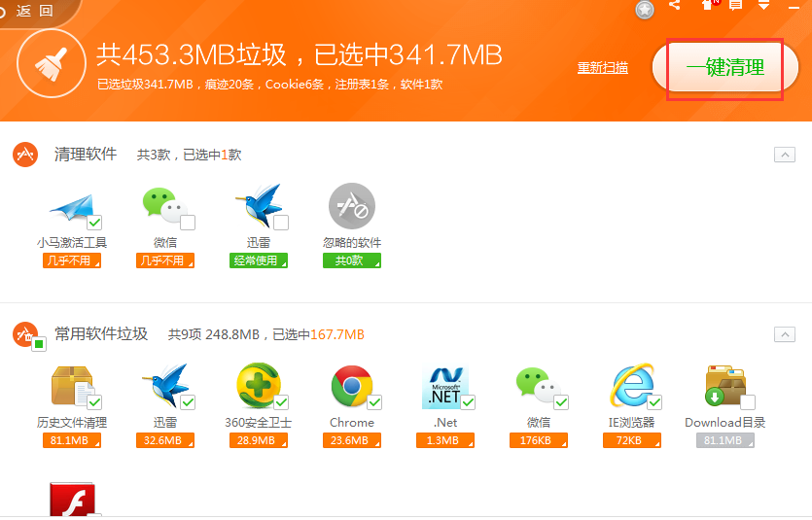812x520 pixels.
Task: Click the share icon in title bar
Action: point(675,5)
